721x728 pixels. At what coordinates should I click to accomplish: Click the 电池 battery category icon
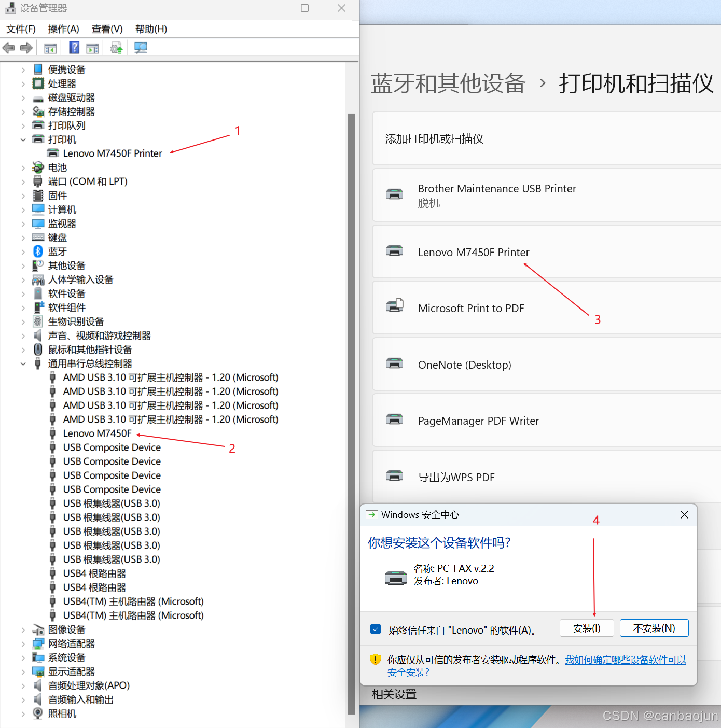click(x=38, y=167)
